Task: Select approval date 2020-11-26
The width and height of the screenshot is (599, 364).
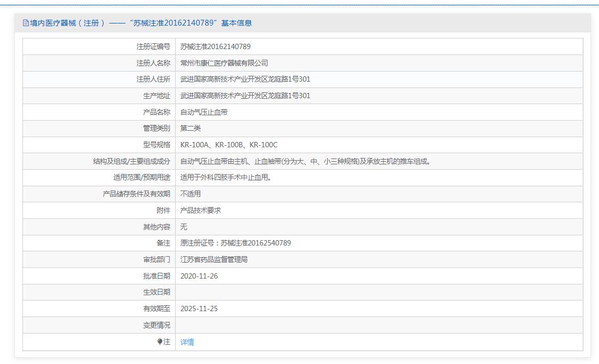Action: click(199, 276)
